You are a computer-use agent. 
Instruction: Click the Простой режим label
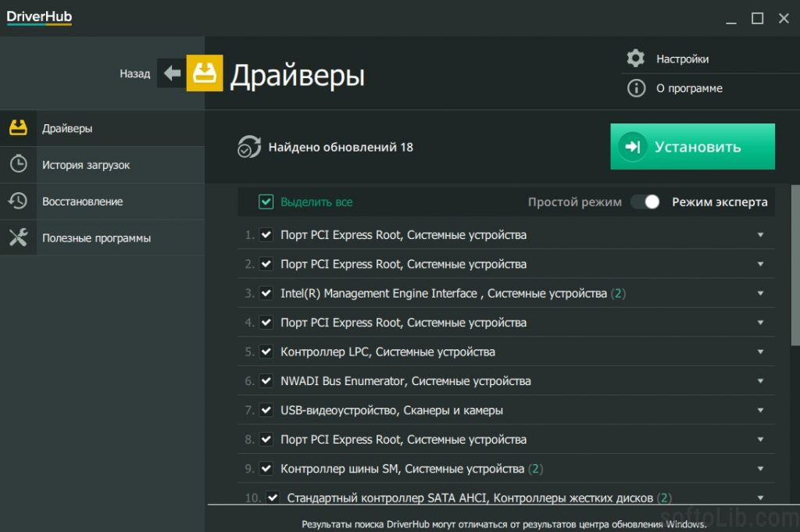[x=574, y=202]
